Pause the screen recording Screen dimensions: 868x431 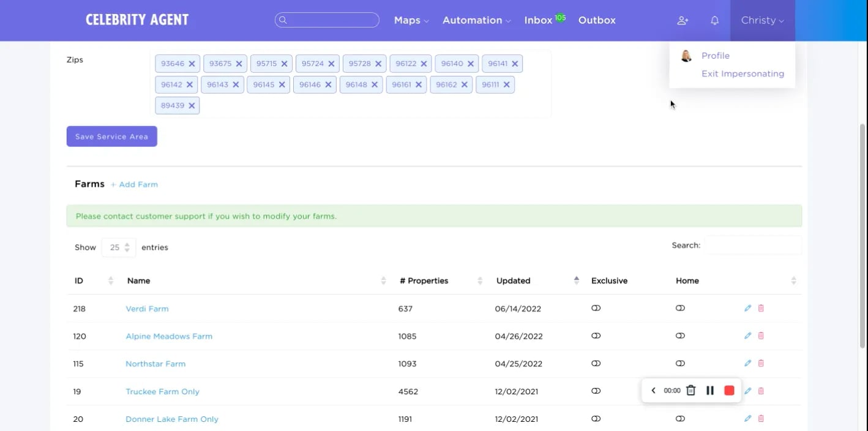[x=710, y=391]
